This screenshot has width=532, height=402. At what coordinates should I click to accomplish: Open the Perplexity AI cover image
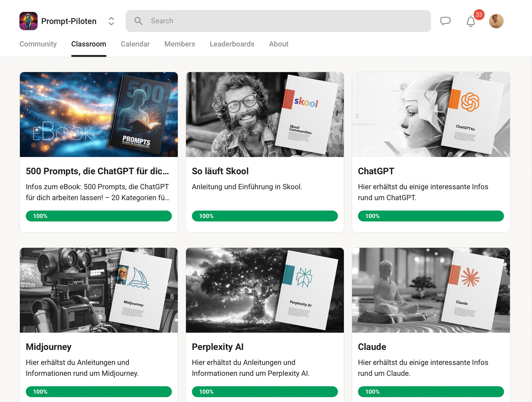tap(265, 290)
